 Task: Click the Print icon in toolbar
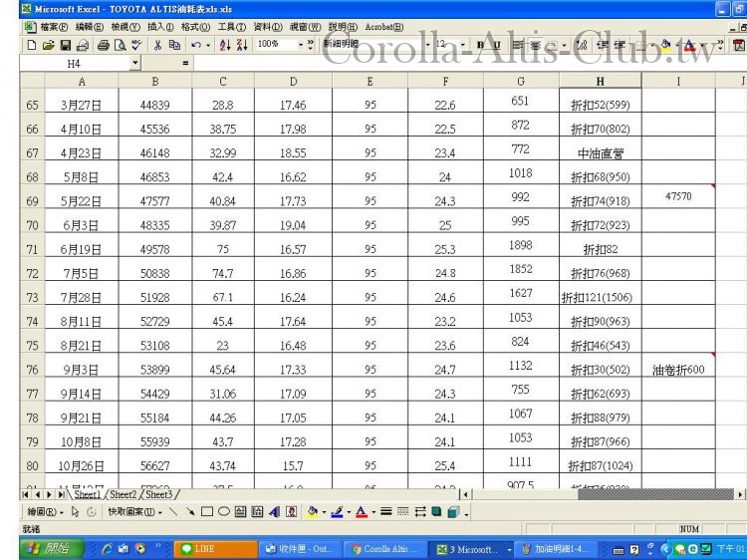[x=103, y=45]
